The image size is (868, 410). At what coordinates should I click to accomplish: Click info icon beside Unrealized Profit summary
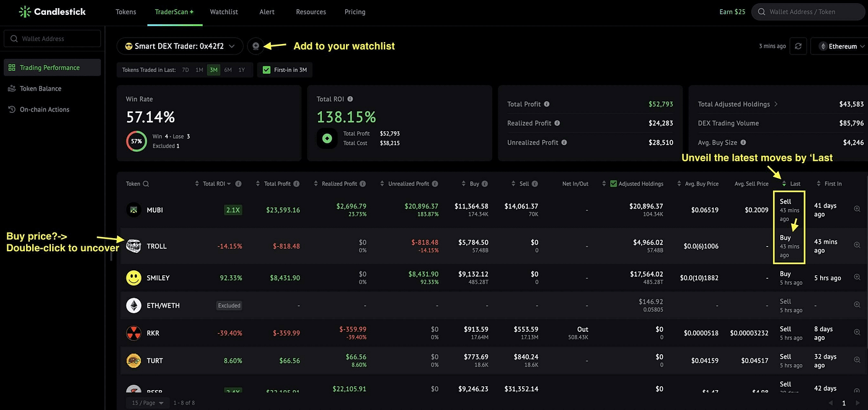click(563, 142)
